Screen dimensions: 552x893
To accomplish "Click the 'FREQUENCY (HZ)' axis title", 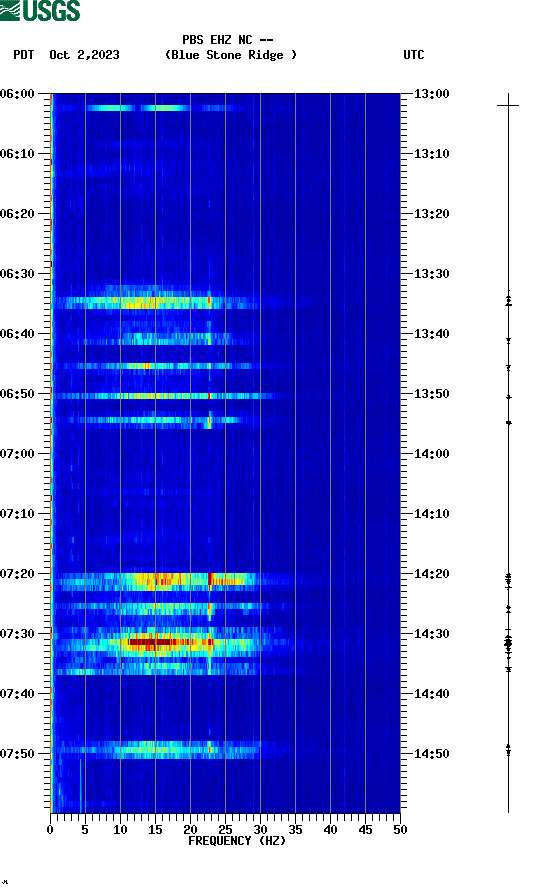I will coord(237,841).
